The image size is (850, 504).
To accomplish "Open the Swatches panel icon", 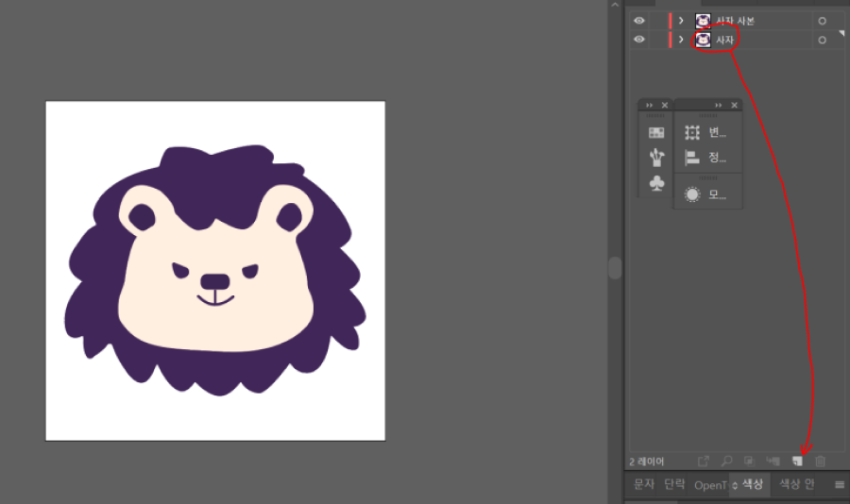I will coord(656,133).
